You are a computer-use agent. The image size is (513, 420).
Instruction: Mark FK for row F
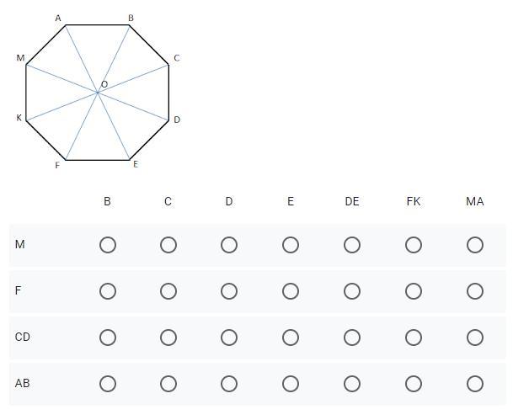(x=414, y=291)
